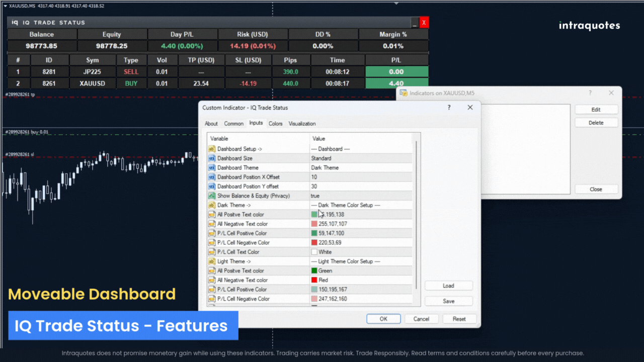The width and height of the screenshot is (644, 362).
Task: Click the Indicators on XAUUSD,M5 window icon
Action: click(404, 93)
